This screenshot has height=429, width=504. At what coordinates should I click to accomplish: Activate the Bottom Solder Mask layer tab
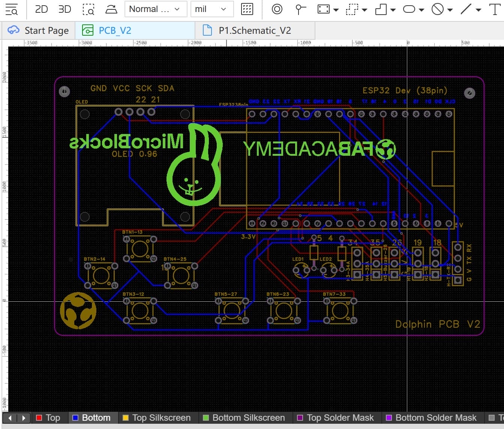tap(432, 418)
